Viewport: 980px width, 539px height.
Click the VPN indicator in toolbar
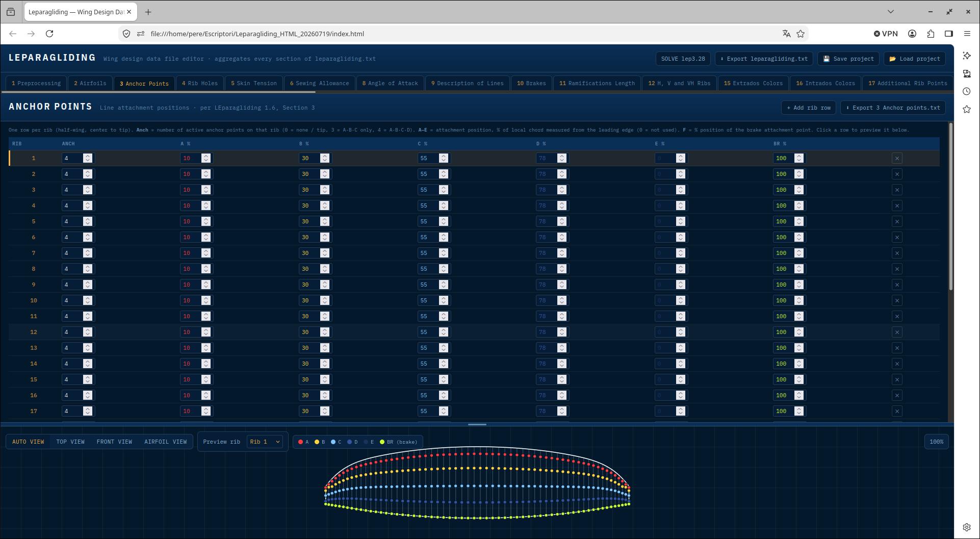[x=886, y=34]
